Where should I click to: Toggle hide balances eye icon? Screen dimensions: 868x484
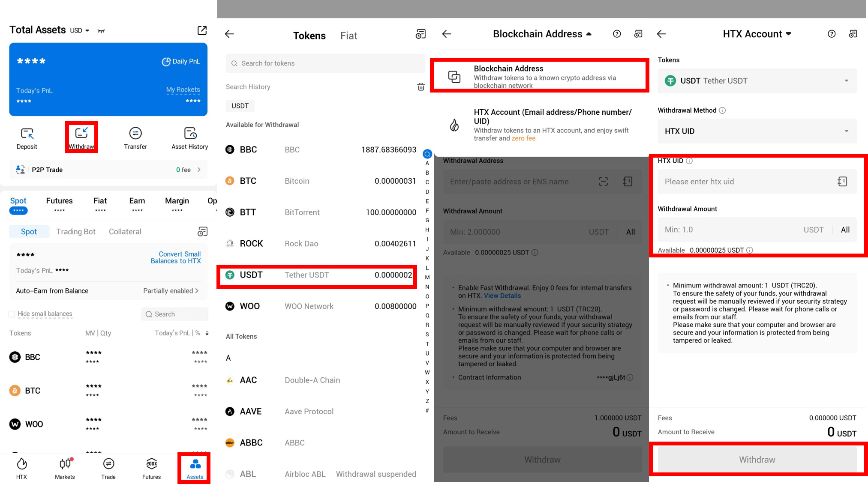(x=101, y=31)
